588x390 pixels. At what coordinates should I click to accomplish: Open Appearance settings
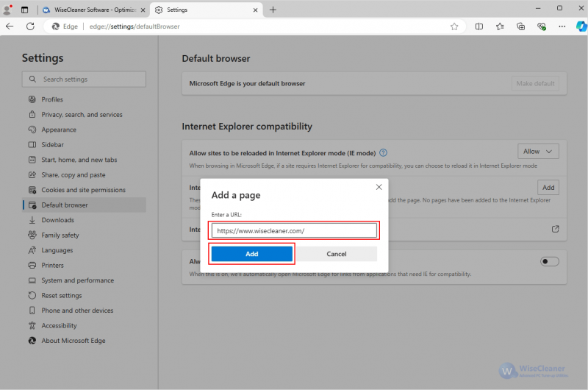click(x=84, y=130)
